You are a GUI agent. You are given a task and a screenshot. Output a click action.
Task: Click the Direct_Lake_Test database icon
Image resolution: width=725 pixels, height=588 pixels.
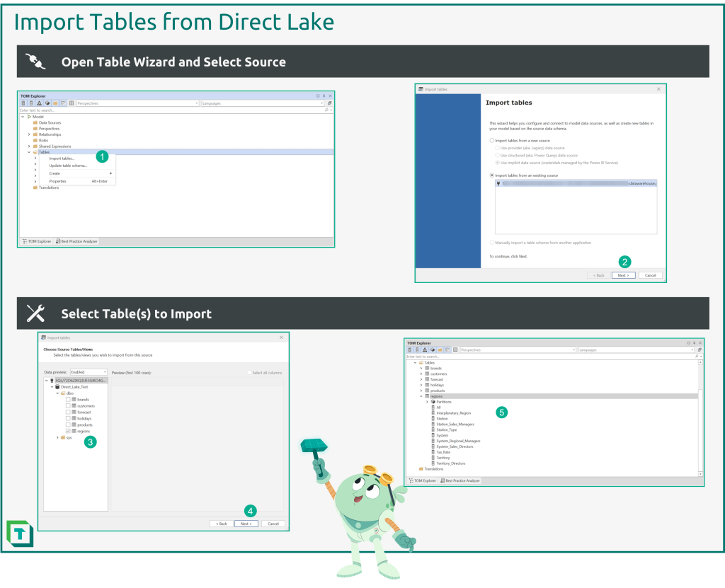[57, 387]
